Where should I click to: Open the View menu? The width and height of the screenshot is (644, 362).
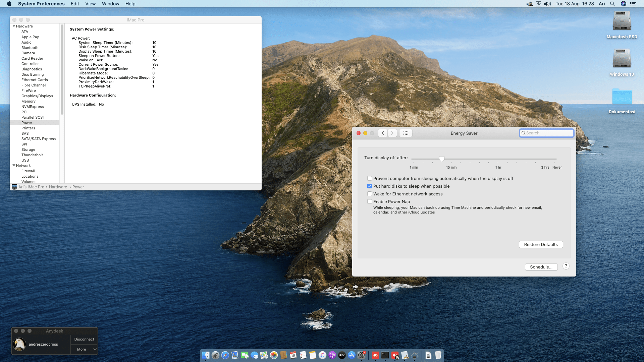point(90,4)
